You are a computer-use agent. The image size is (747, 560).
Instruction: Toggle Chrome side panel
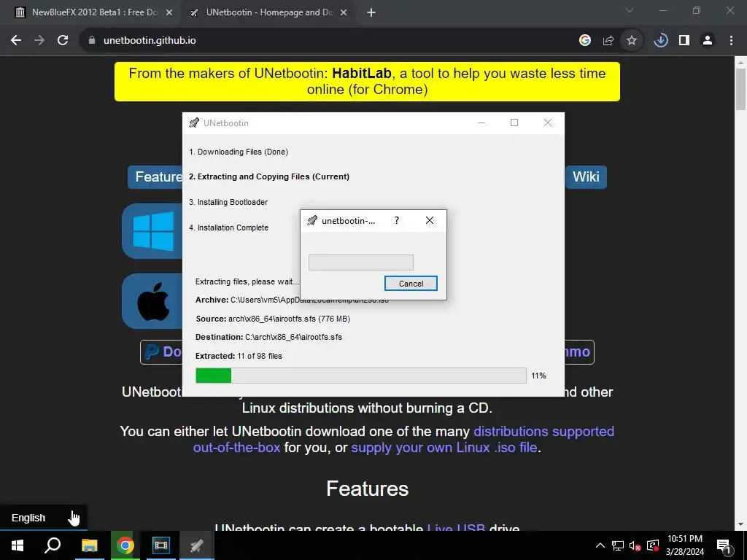(x=684, y=41)
